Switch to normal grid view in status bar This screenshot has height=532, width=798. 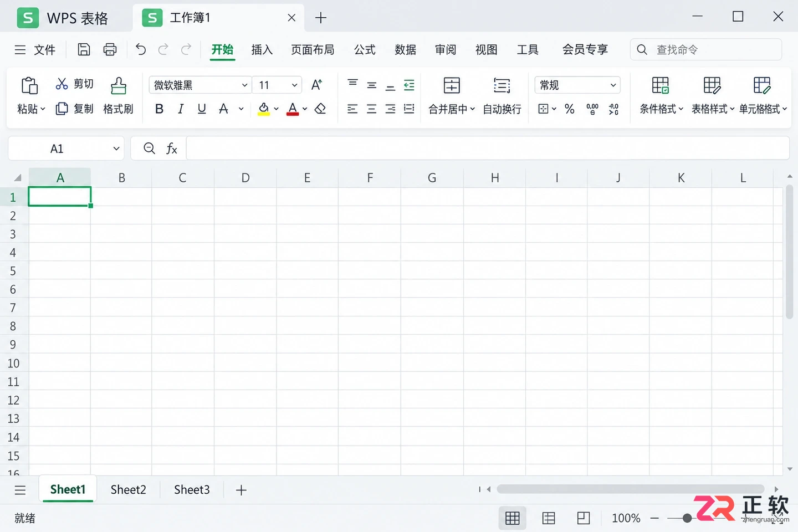click(513, 518)
